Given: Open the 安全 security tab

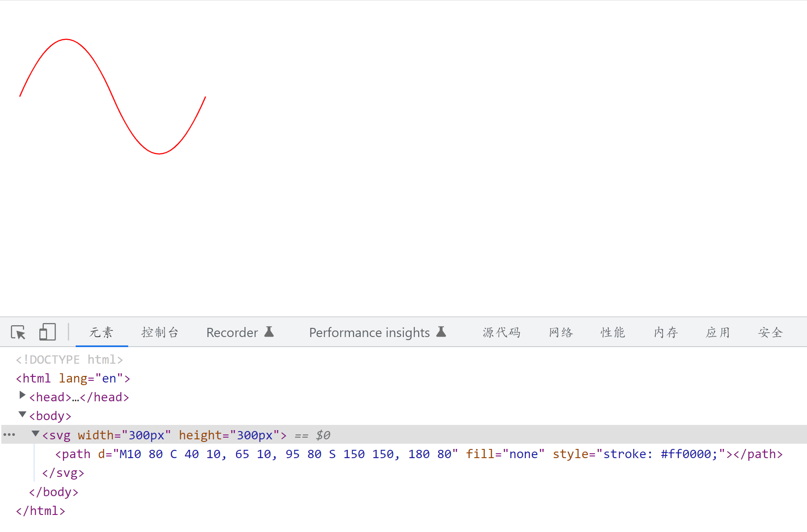Looking at the screenshot, I should click(x=770, y=333).
